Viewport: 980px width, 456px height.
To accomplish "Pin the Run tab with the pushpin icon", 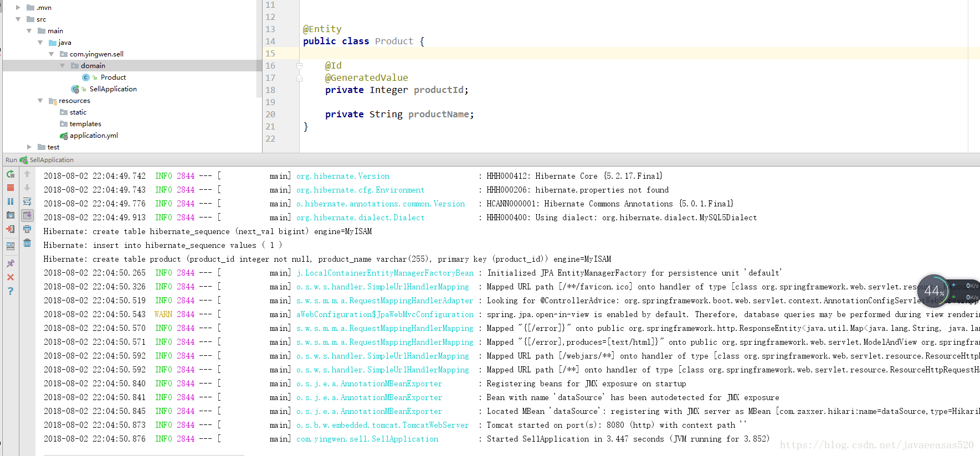I will coord(11,263).
